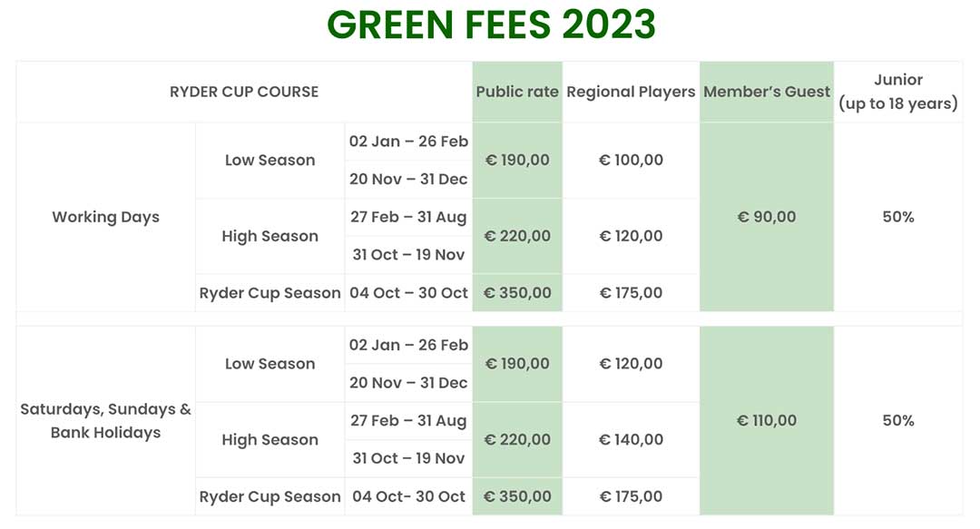Select the € 110,00 Member's Guest fee
980x529 pixels.
pyautogui.click(x=767, y=421)
